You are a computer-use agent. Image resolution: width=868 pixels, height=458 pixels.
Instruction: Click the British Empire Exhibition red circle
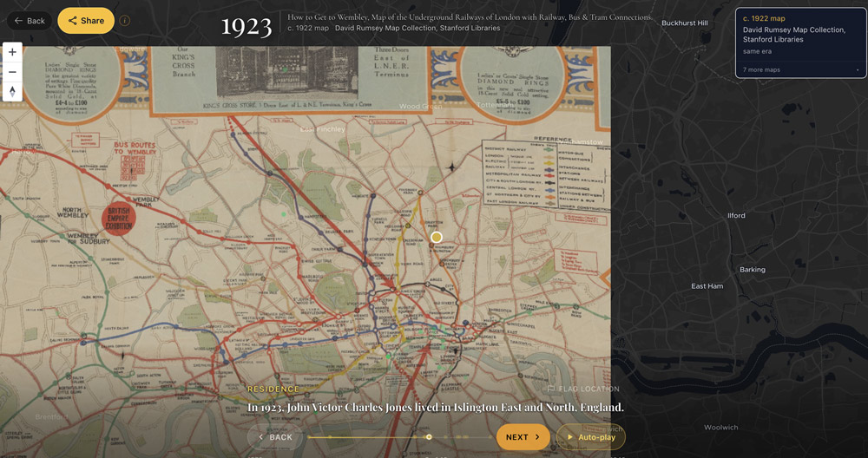click(x=118, y=219)
